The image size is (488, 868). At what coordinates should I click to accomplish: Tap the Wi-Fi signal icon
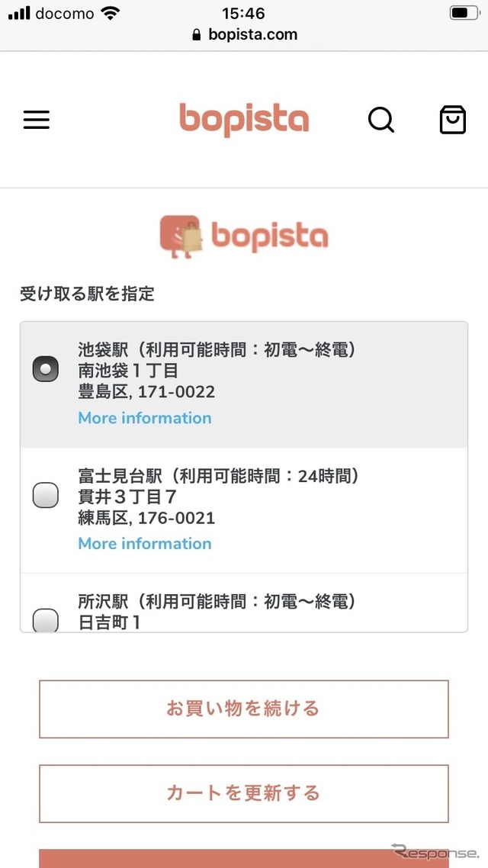coord(111,13)
